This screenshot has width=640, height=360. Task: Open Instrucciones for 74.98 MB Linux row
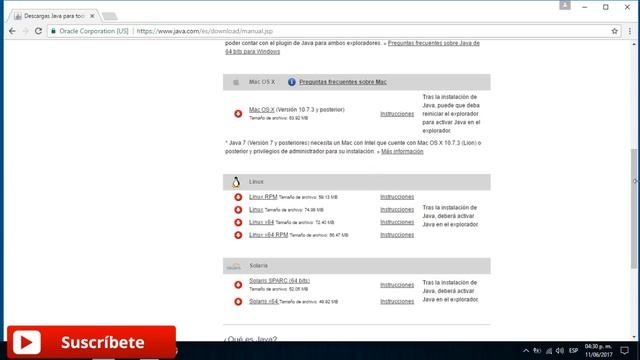pos(397,209)
